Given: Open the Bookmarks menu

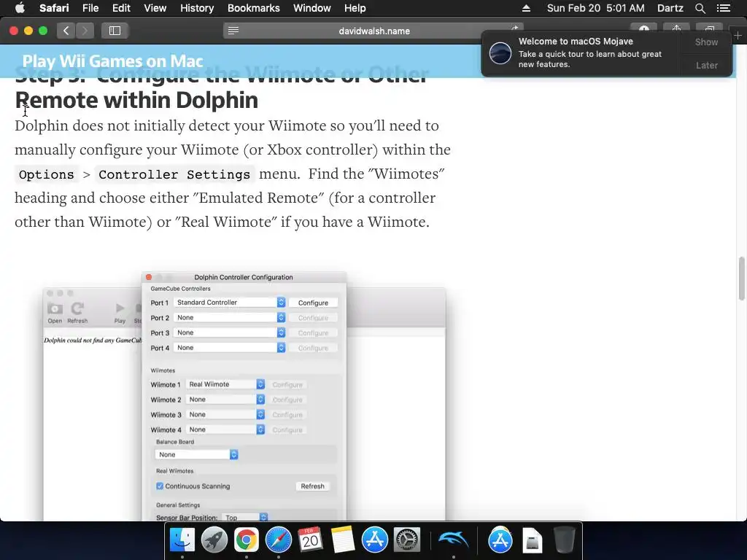Looking at the screenshot, I should tap(253, 8).
